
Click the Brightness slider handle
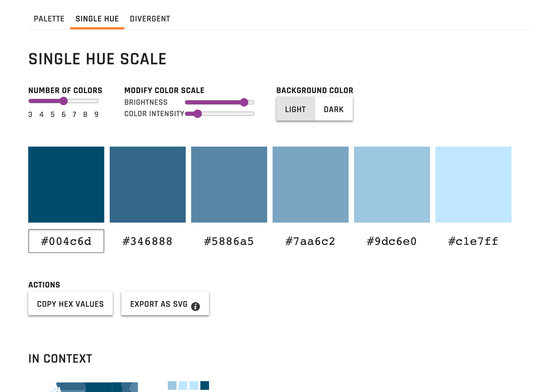(244, 102)
